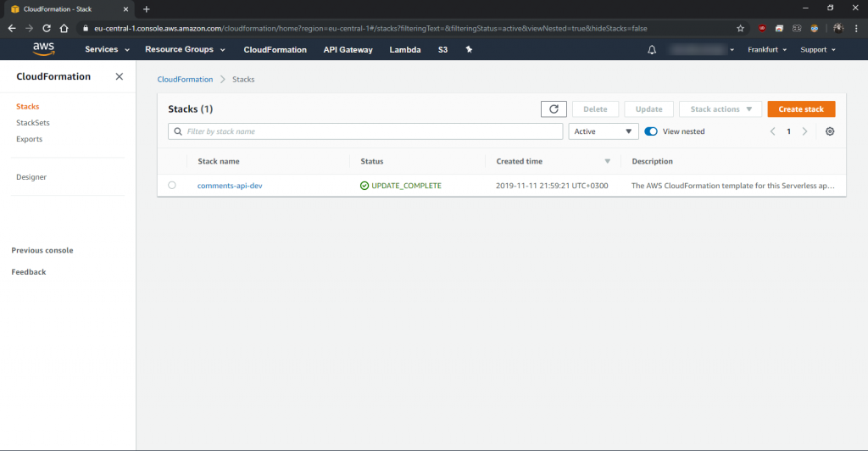Open Lambda shortcut
868x451 pixels.
404,50
